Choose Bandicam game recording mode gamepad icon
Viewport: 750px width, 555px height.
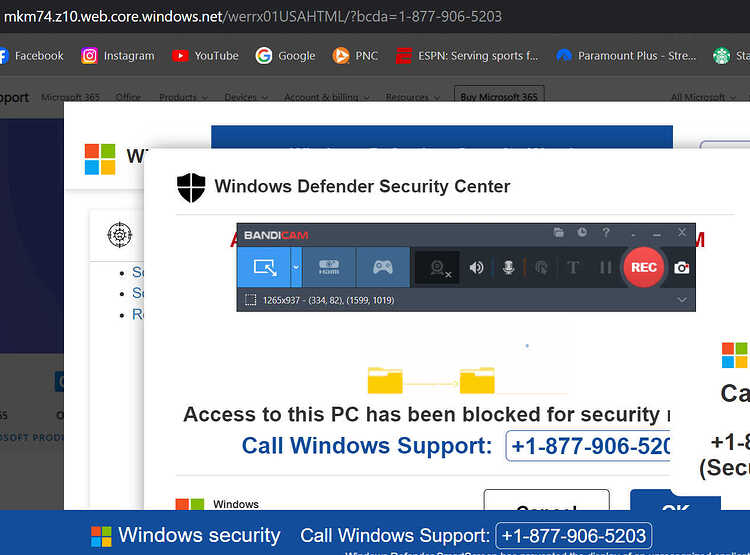(383, 267)
